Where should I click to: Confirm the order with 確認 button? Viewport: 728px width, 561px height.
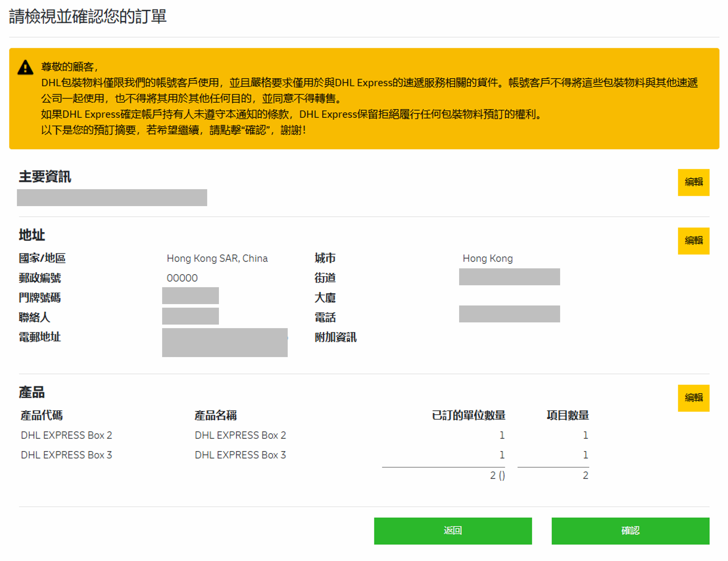coord(630,531)
